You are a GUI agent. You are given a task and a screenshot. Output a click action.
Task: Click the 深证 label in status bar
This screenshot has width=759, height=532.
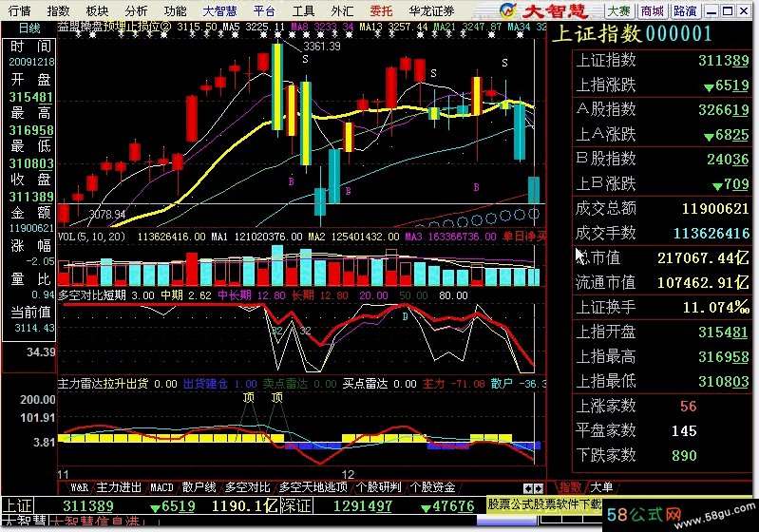coord(295,505)
